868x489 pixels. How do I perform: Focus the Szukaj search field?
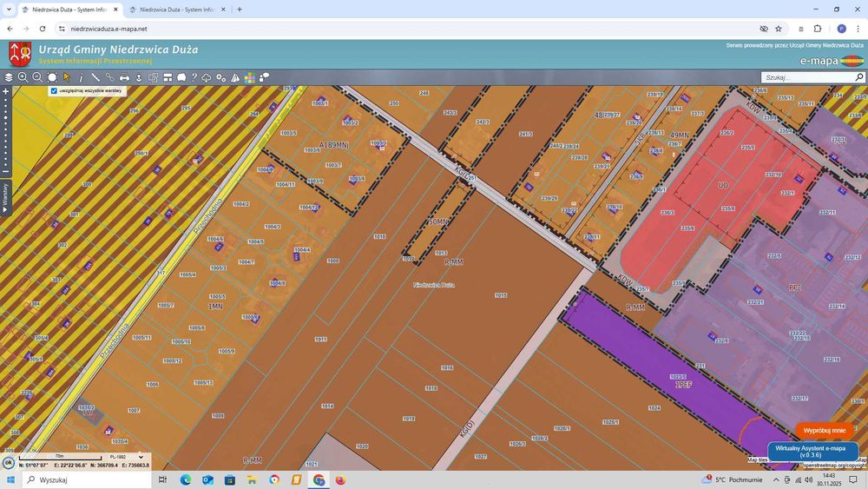(808, 77)
